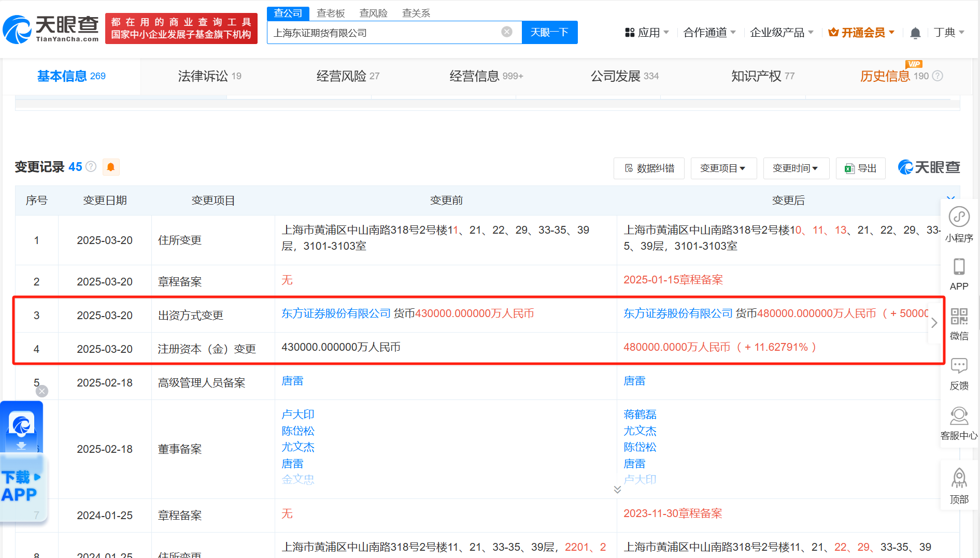Open the 客服中心 customer service icon
The height and width of the screenshot is (558, 980).
tap(959, 416)
